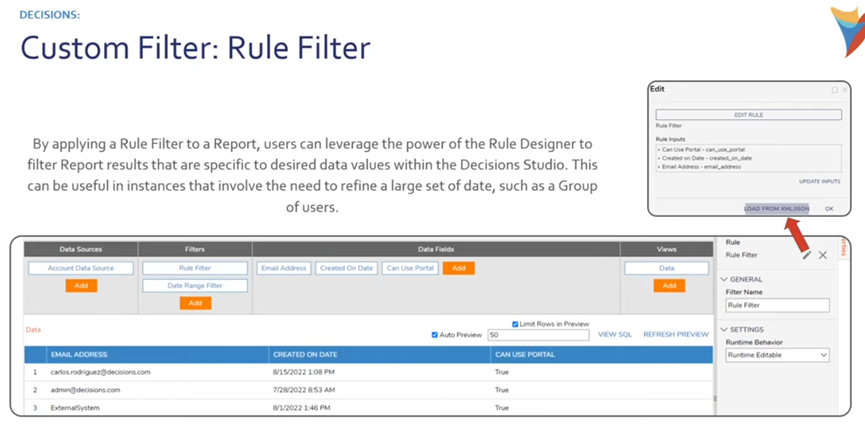Maximize the Edit dialog window
865x426 pixels.
tap(835, 90)
